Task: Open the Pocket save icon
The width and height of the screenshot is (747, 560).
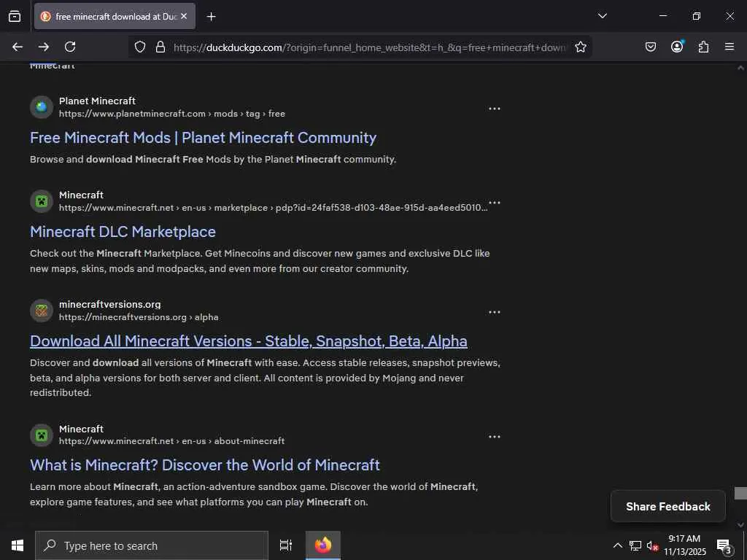Action: (650, 47)
